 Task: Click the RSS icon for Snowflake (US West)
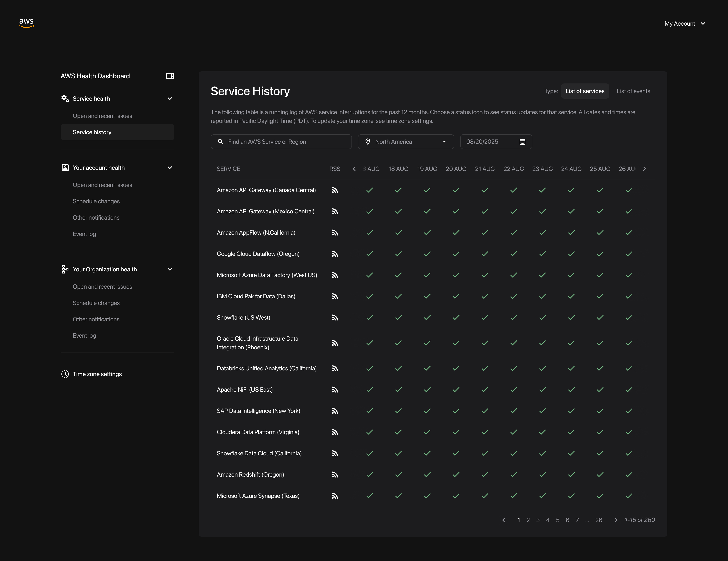[x=335, y=317]
